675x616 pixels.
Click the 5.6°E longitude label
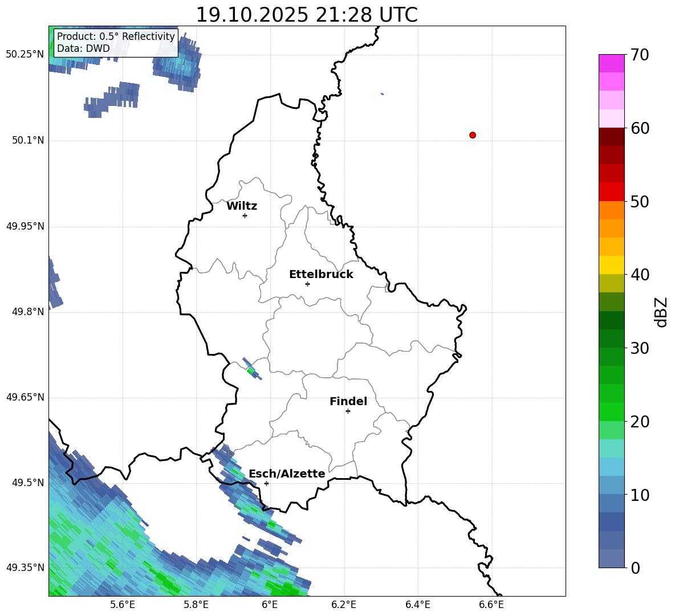123,605
